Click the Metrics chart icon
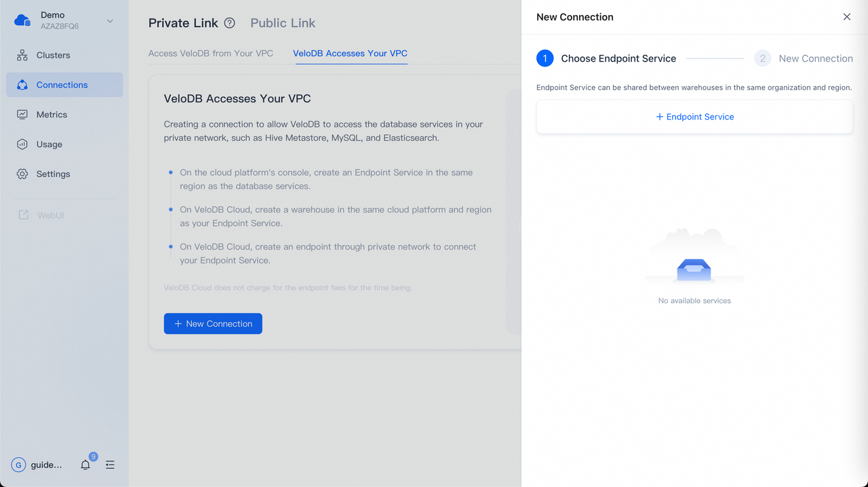The image size is (868, 487). tap(22, 115)
